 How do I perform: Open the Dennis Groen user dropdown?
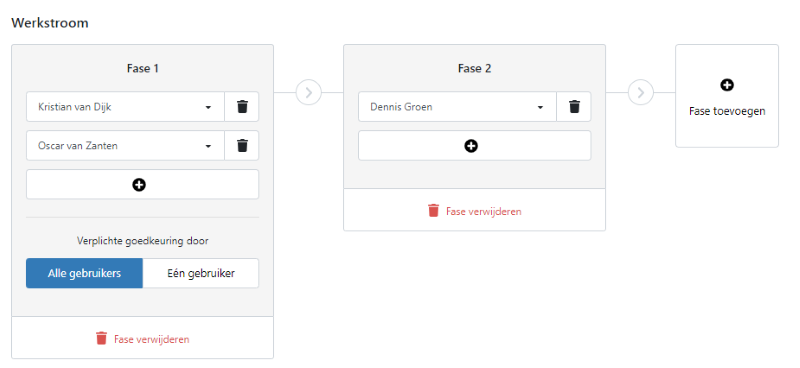pos(458,107)
